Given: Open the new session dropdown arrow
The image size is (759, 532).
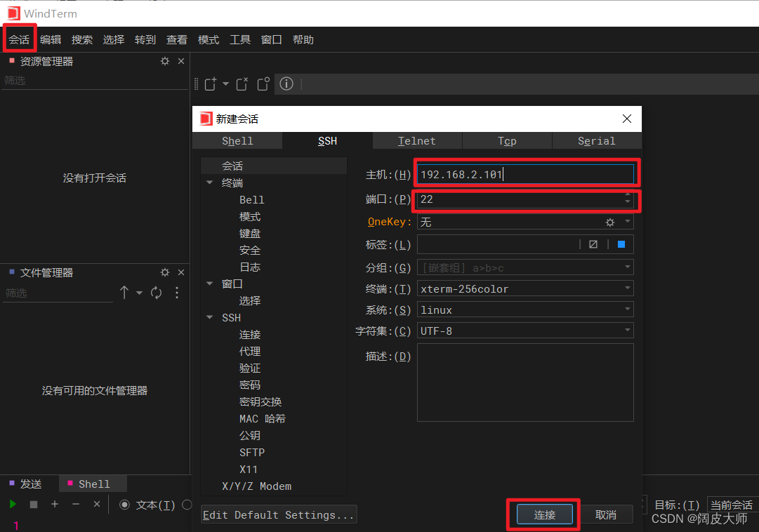Looking at the screenshot, I should tap(225, 84).
